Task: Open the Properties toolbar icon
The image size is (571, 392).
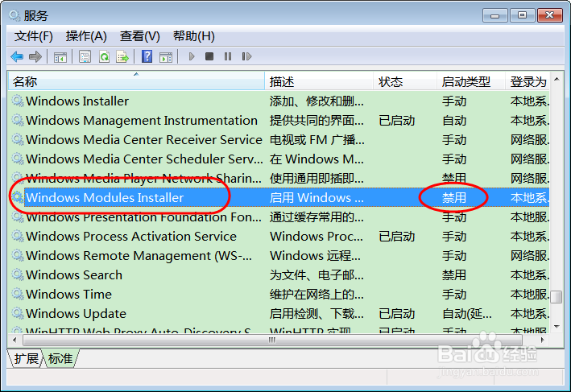Action: 85,57
